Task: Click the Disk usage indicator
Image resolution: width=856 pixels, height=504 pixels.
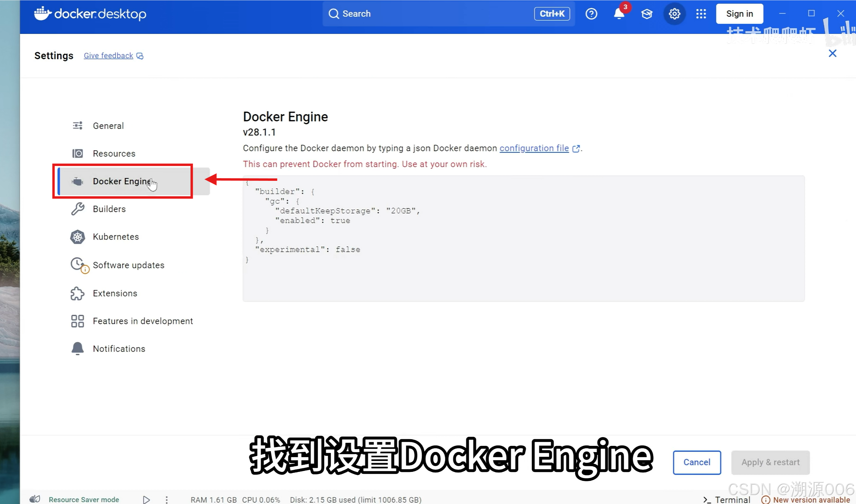Action: click(x=356, y=499)
